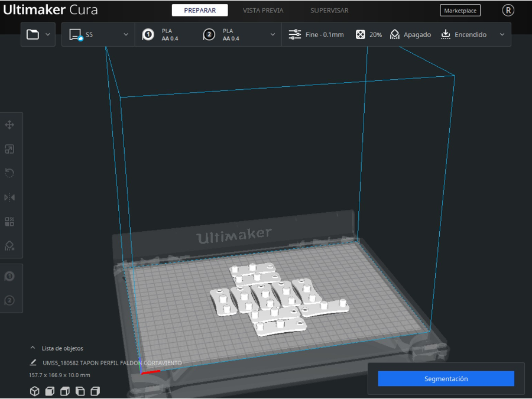Switch to the SUPERVISAR tab
This screenshot has height=399, width=532.
click(x=329, y=11)
